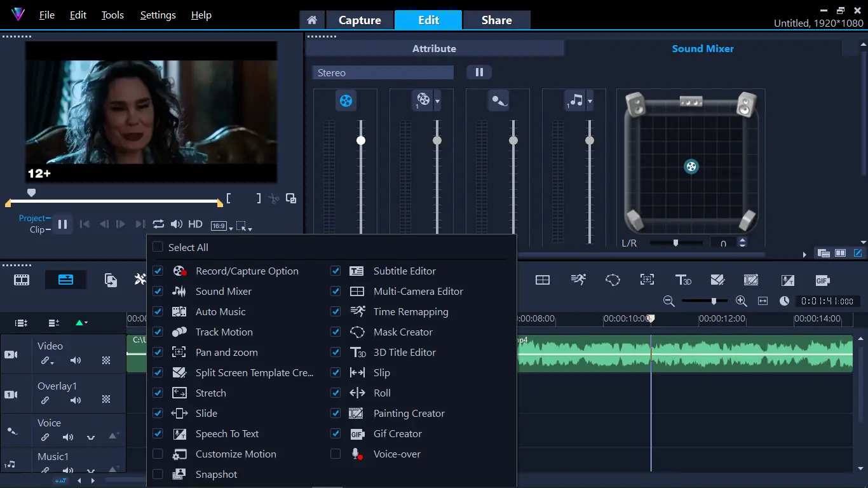The width and height of the screenshot is (868, 488).
Task: Click the Video track camera icon
Action: click(x=11, y=355)
